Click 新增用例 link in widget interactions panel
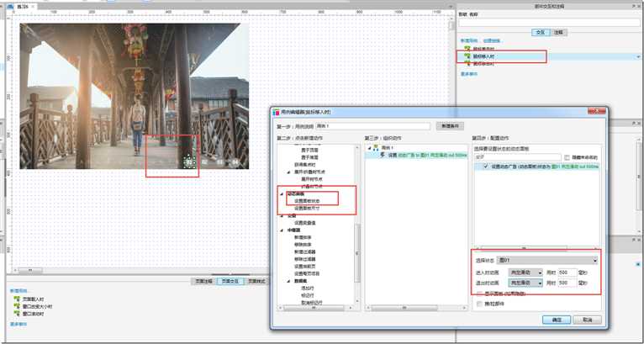 (468, 41)
